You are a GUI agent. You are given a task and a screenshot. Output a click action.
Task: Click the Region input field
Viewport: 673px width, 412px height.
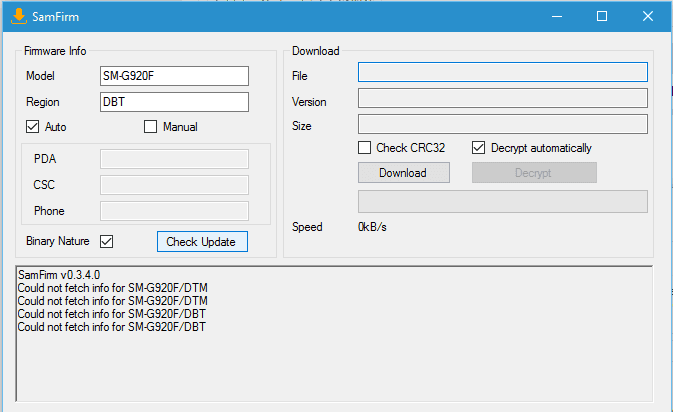174,102
